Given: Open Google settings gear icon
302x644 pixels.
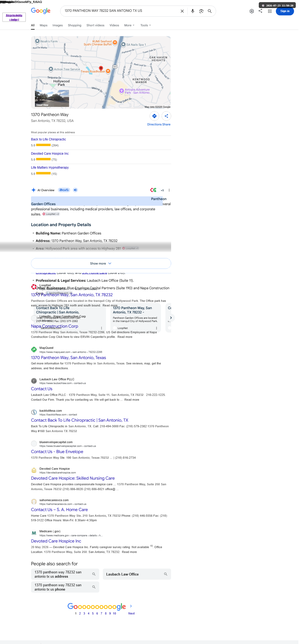Looking at the screenshot, I should click(x=252, y=11).
